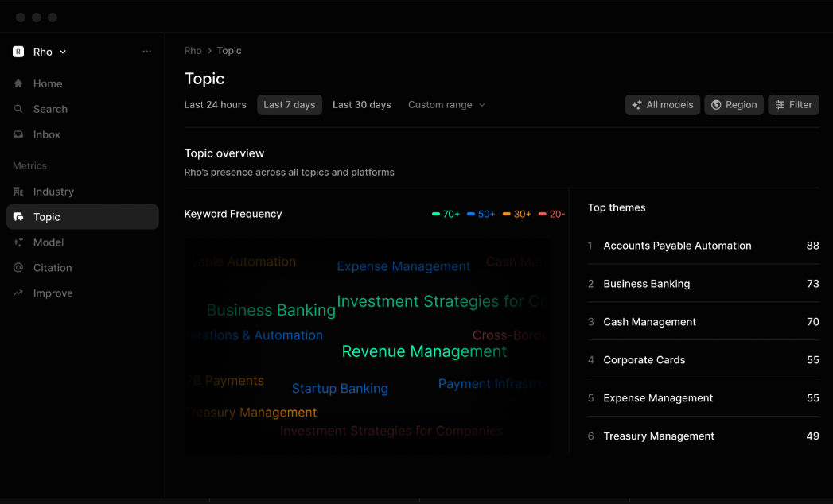Open the Custom range dropdown
The height and width of the screenshot is (504, 833).
[447, 105]
